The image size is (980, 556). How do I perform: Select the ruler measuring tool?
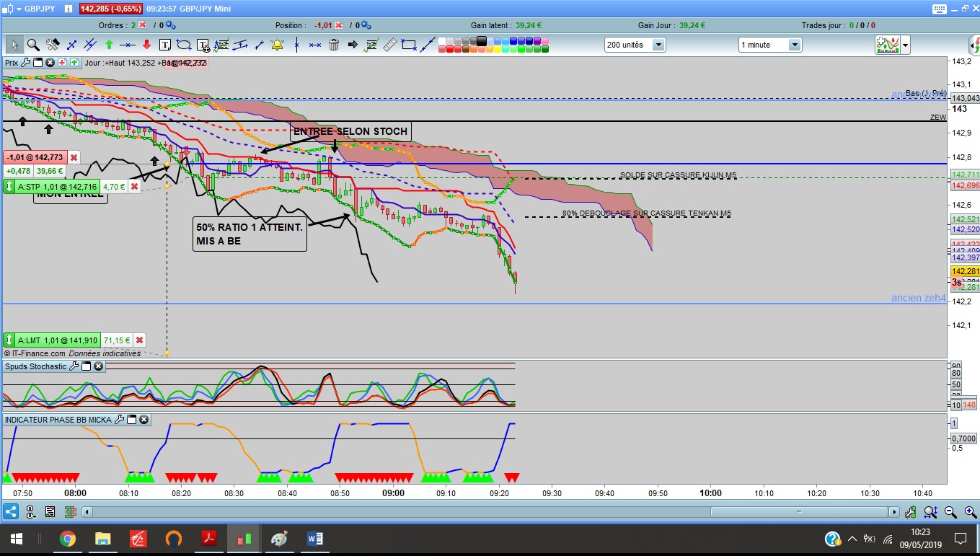pos(390,45)
